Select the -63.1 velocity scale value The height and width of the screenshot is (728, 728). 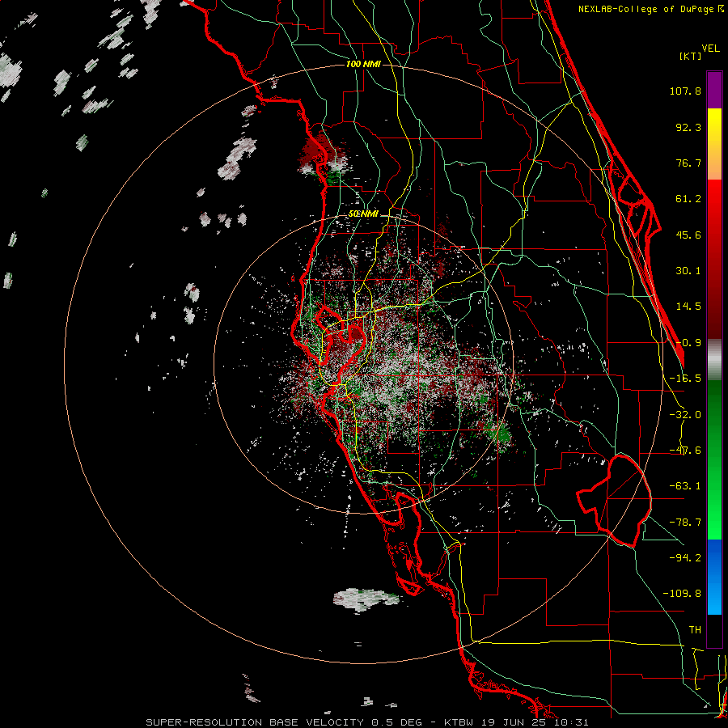pyautogui.click(x=685, y=486)
